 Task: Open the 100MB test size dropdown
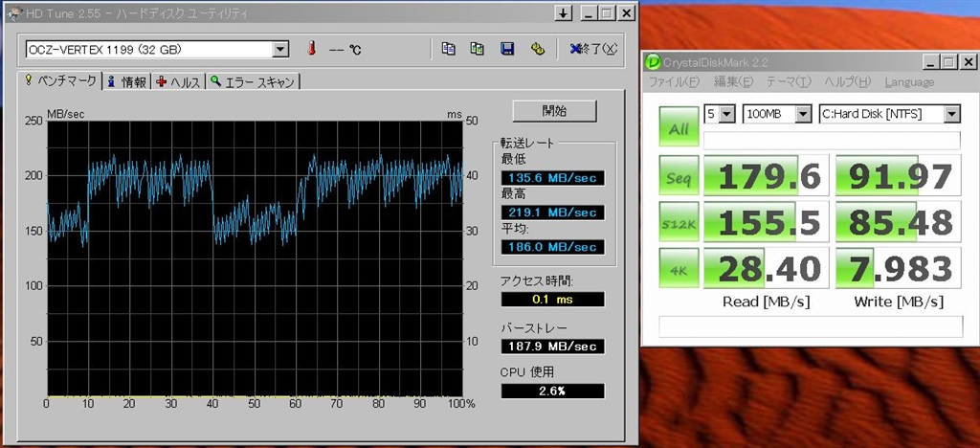pos(803,114)
